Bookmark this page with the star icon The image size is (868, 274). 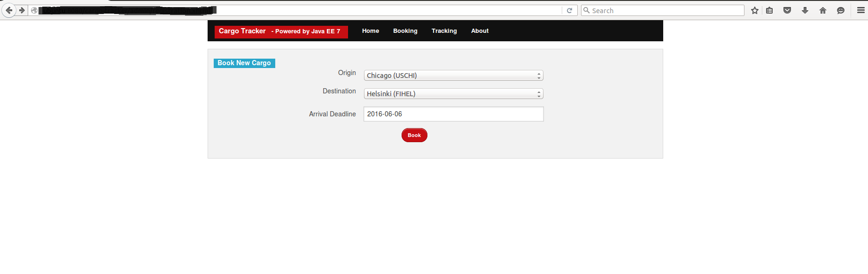point(755,10)
